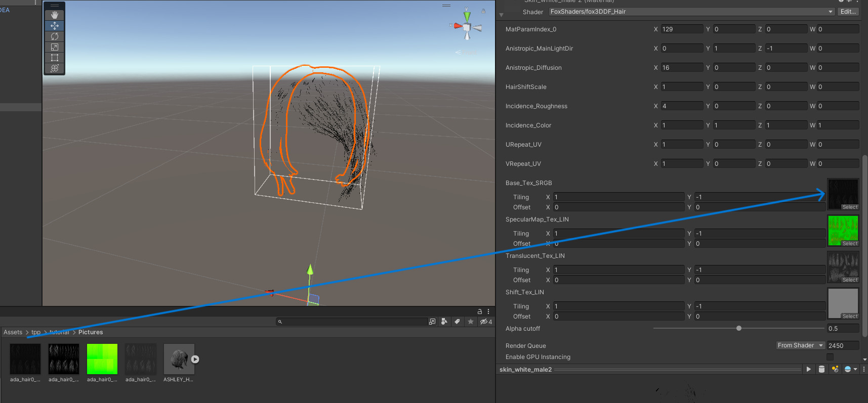Click the HairShiftScale X field

click(682, 87)
